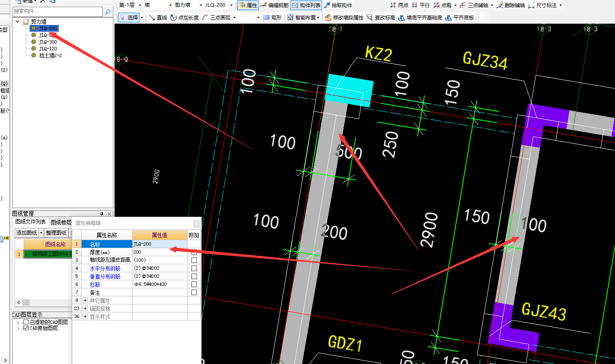
Task: Tick 附加 checkbox for 轴线距左墙皮距离 row
Action: click(x=194, y=260)
